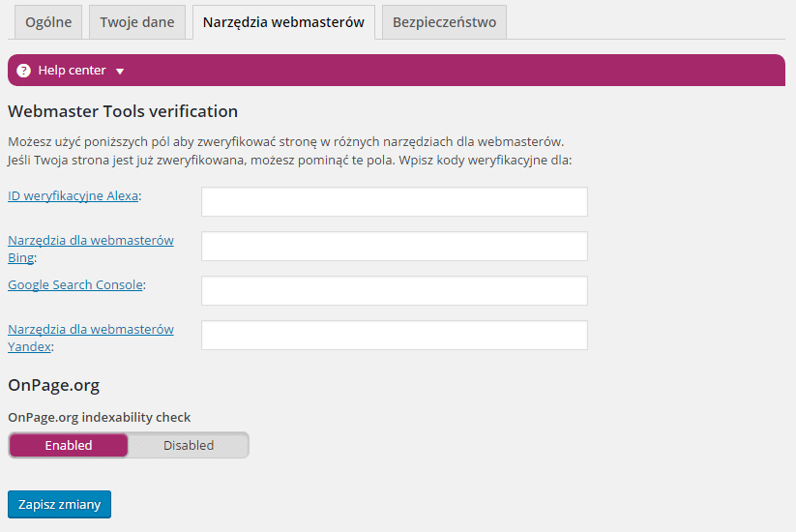Open the ID weryfikacyjne Alexa link
Screen dimensions: 796x532
[x=74, y=196]
